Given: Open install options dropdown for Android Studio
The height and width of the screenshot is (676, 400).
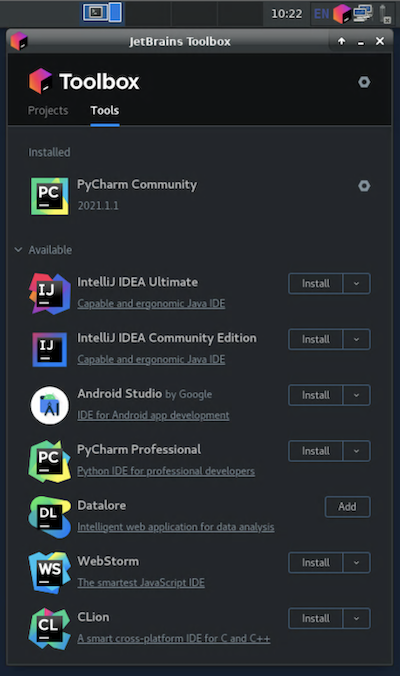Looking at the screenshot, I should click(356, 395).
